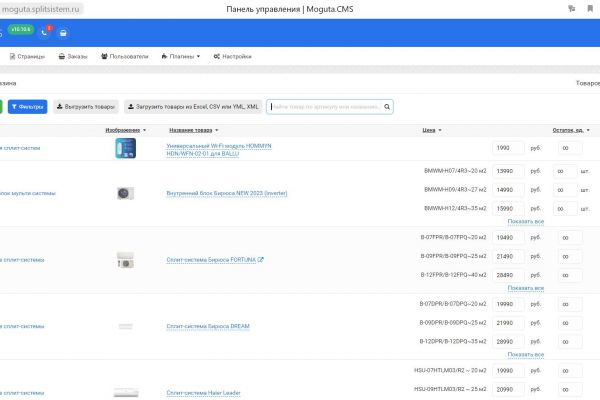Edit stock field for BMWM-H07/4R3 variant
600x400 pixels.
565,171
